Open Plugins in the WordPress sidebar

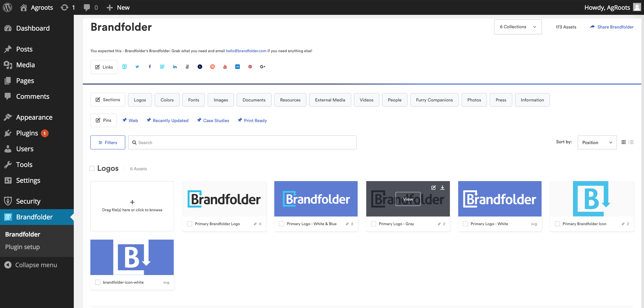point(27,133)
